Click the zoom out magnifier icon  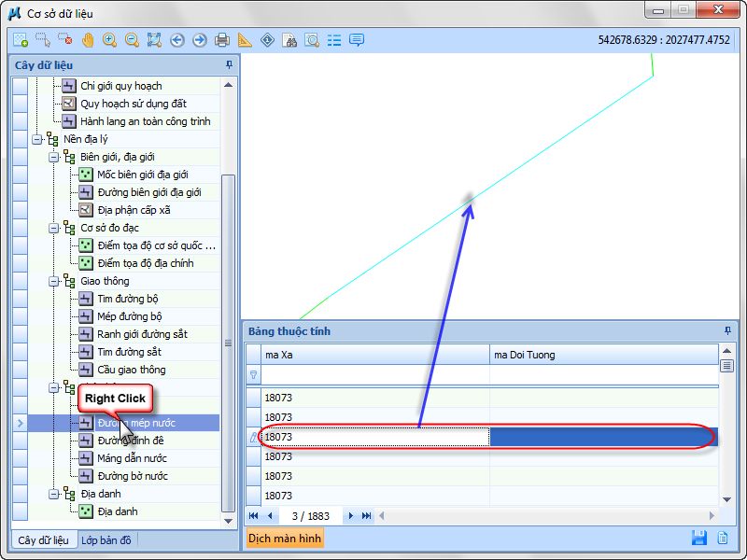[x=132, y=40]
